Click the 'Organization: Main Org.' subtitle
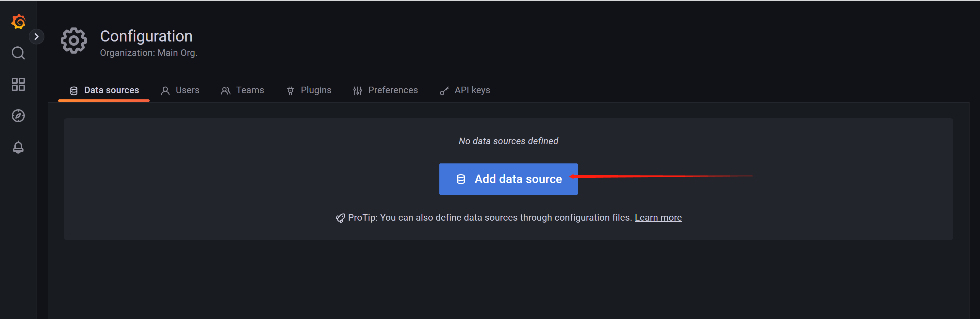Viewport: 980px width, 319px height. coord(148,53)
